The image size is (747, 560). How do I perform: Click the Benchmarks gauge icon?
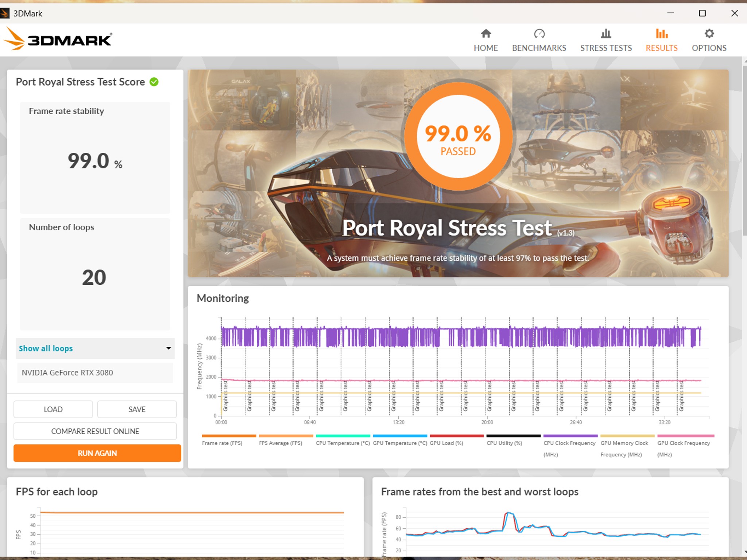click(539, 34)
